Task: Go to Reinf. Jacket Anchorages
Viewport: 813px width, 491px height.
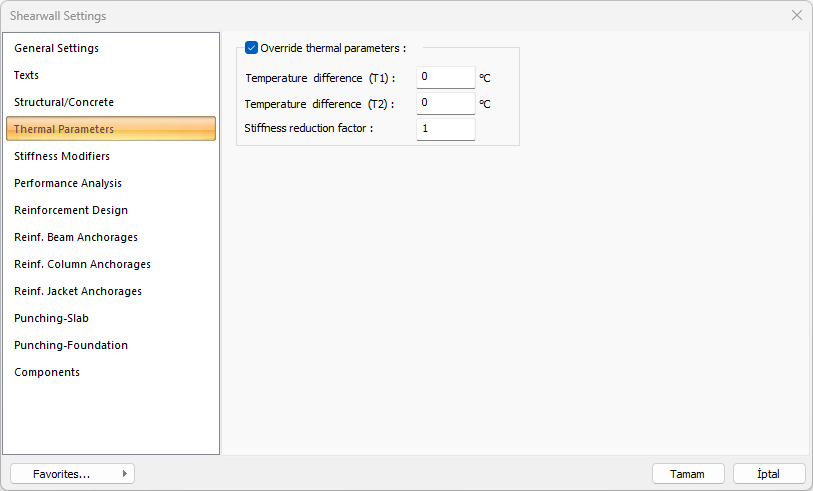Action: (x=78, y=291)
